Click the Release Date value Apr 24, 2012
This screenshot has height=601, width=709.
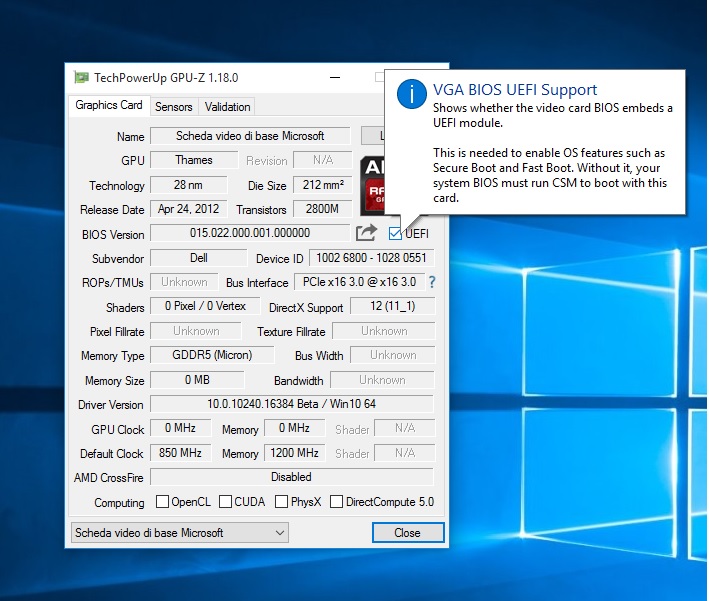189,209
